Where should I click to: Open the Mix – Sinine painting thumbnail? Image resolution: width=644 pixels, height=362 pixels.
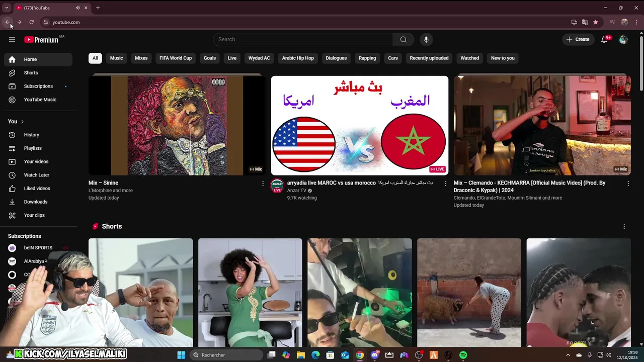(177, 125)
